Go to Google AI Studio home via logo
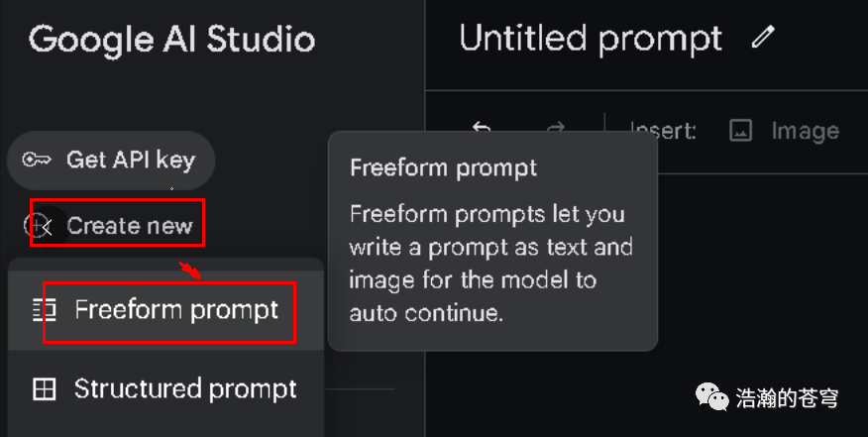Screen dimensions: 868x437 171,40
